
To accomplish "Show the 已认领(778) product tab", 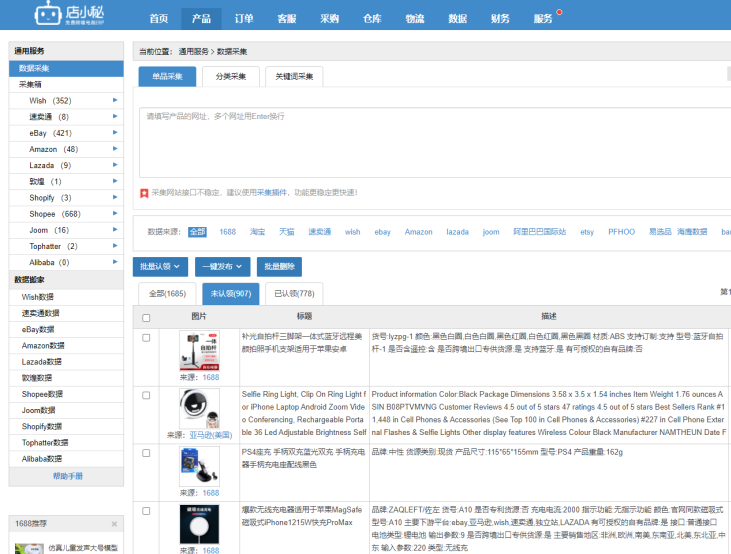I will 294,293.
